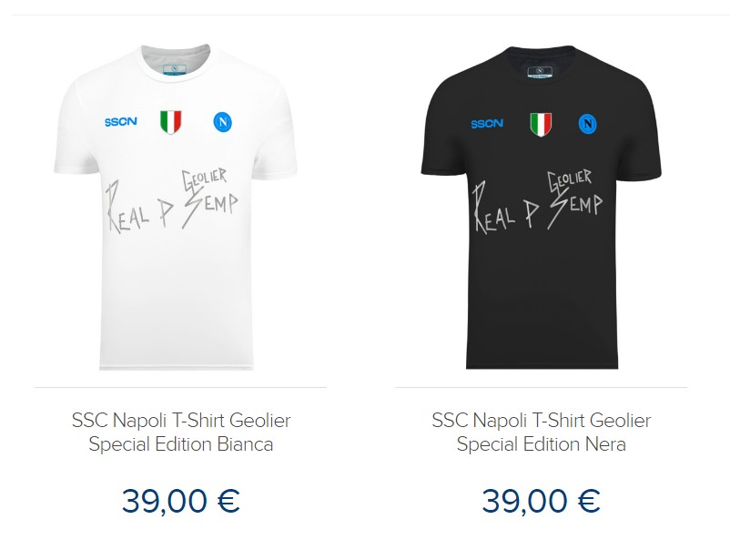Screen dimensions: 730x560
Task: Click the Napoli N crest on the white shirt
Action: point(222,121)
